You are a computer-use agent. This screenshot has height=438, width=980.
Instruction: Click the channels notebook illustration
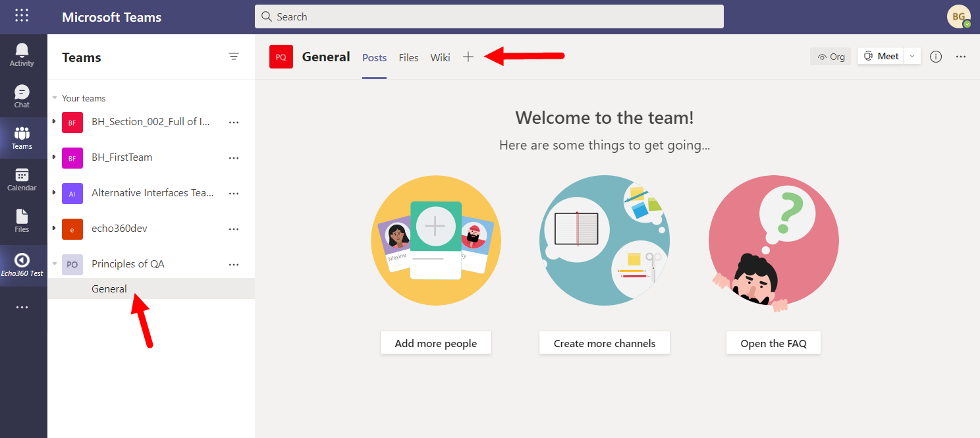pos(605,240)
